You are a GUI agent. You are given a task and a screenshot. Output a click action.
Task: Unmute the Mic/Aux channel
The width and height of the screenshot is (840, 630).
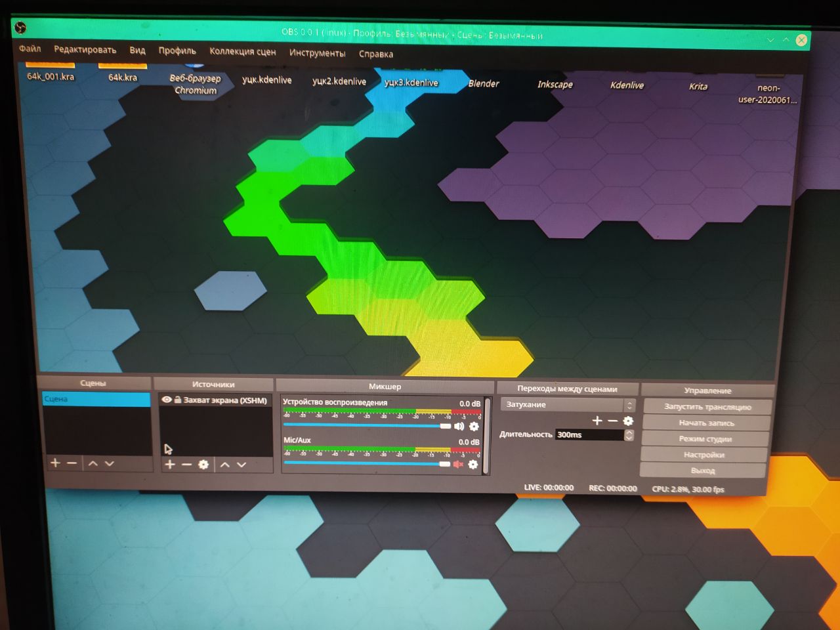click(x=458, y=465)
